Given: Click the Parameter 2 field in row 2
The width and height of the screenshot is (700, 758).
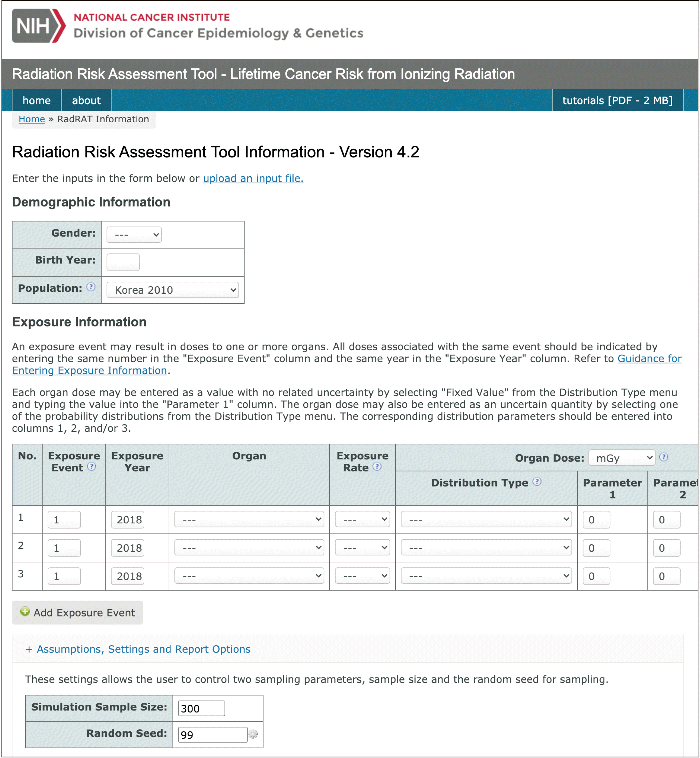Looking at the screenshot, I should point(667,548).
